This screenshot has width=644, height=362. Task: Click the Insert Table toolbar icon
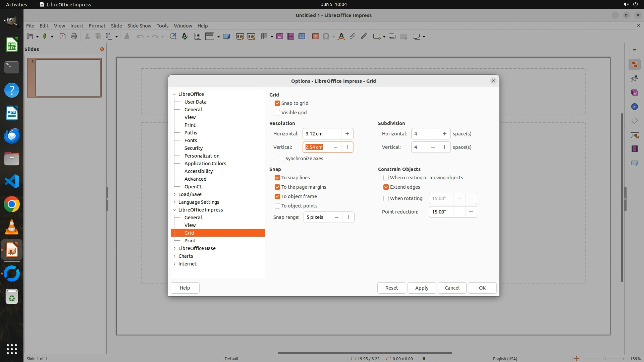[264, 37]
